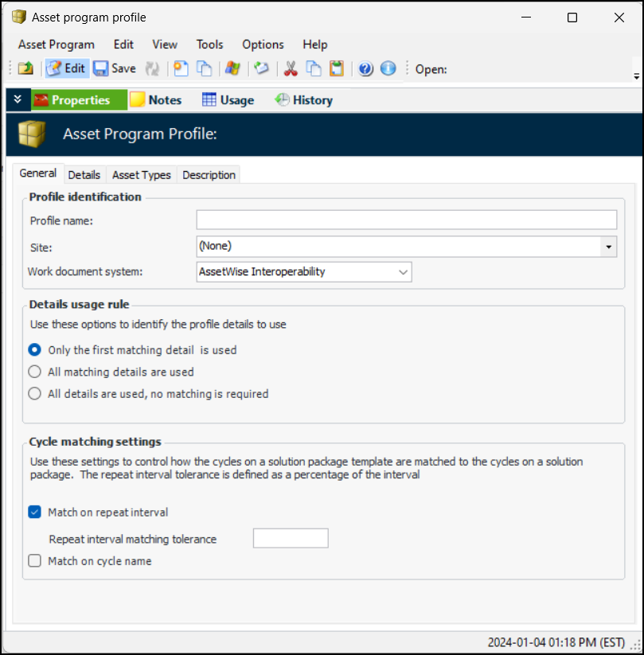
Task: Select the General tab
Action: point(38,173)
